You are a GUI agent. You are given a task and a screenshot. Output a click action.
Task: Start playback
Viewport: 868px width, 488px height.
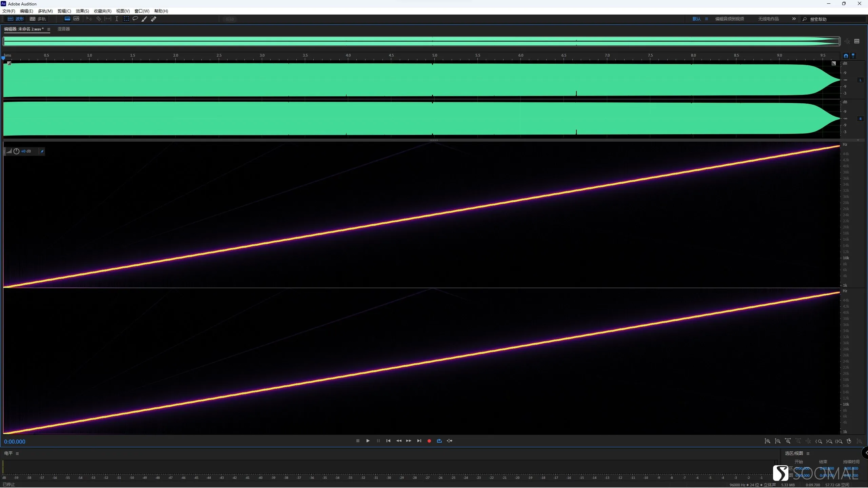coord(368,441)
